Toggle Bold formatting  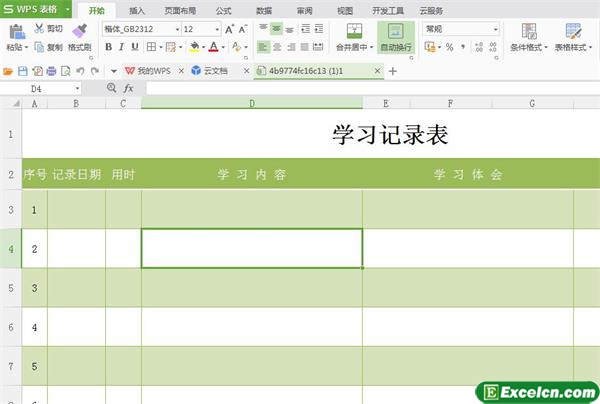(x=109, y=47)
